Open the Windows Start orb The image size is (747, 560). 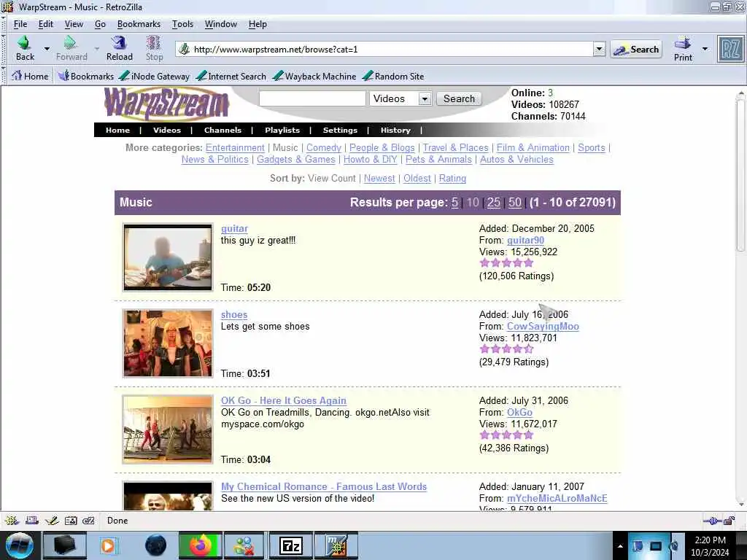point(19,545)
